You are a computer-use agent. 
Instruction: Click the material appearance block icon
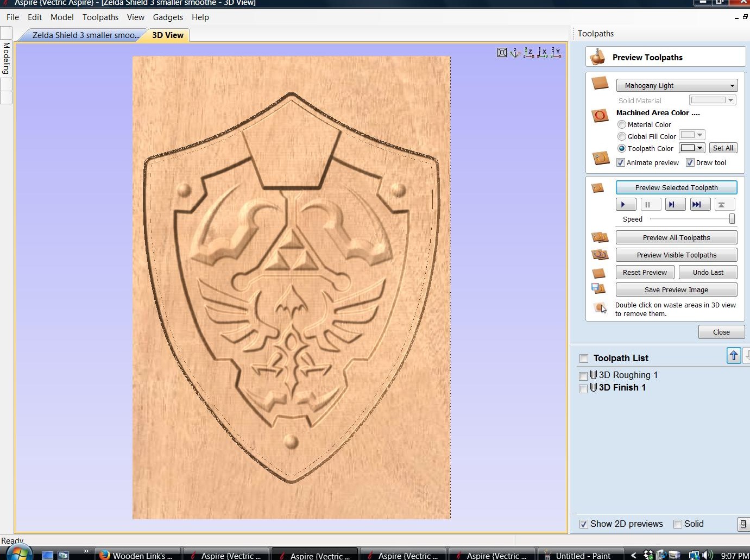600,83
